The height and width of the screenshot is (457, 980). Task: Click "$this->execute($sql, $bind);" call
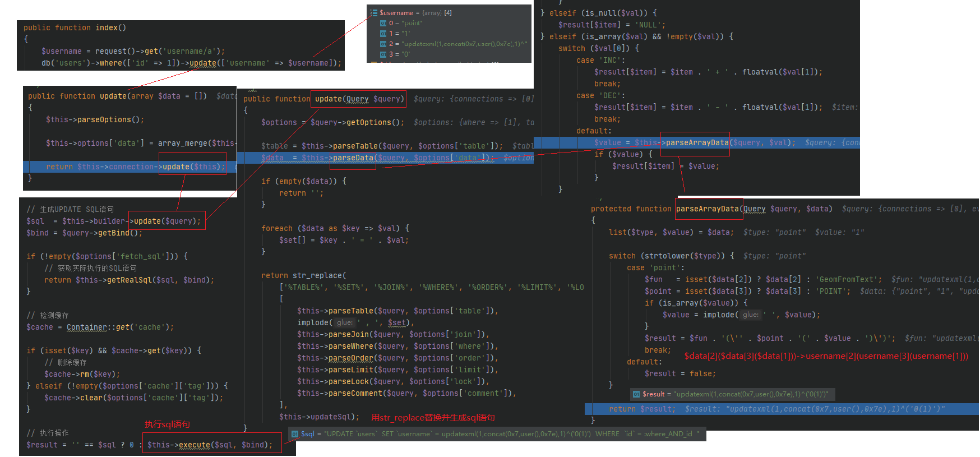(210, 445)
